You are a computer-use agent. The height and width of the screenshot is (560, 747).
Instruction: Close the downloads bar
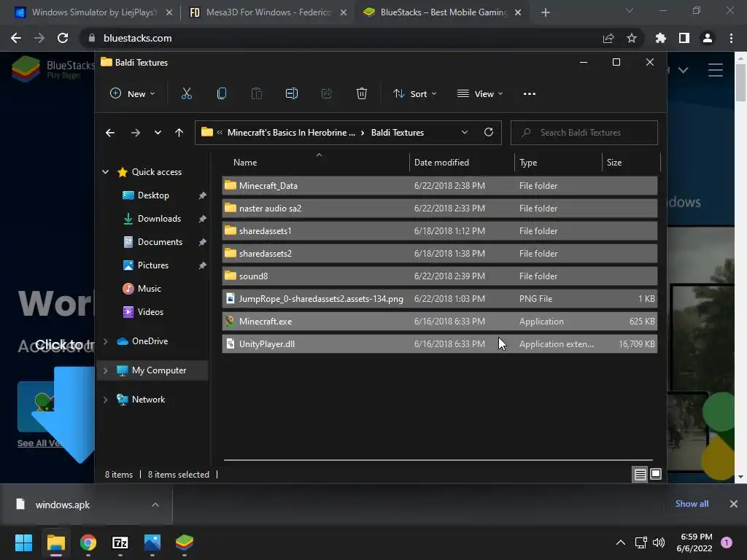[x=734, y=504]
